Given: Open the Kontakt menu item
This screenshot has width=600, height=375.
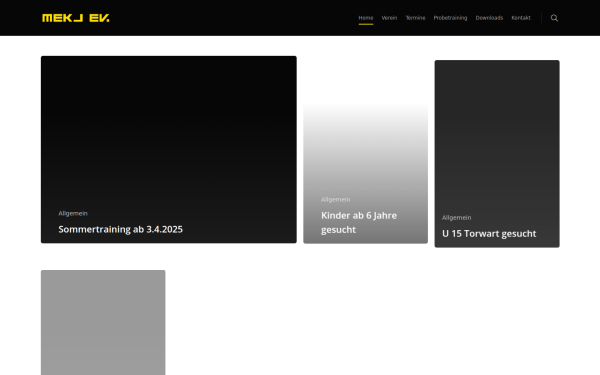Looking at the screenshot, I should pos(521,18).
